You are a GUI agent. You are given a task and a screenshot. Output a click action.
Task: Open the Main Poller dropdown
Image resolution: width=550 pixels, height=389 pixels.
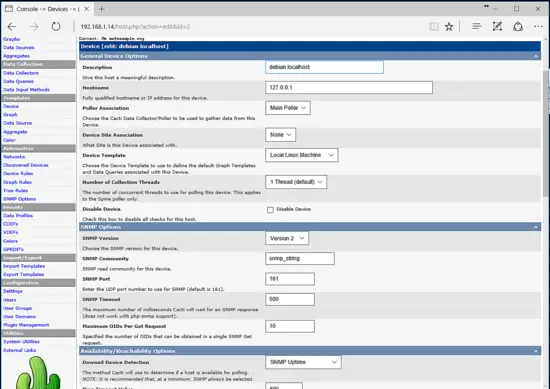point(288,108)
